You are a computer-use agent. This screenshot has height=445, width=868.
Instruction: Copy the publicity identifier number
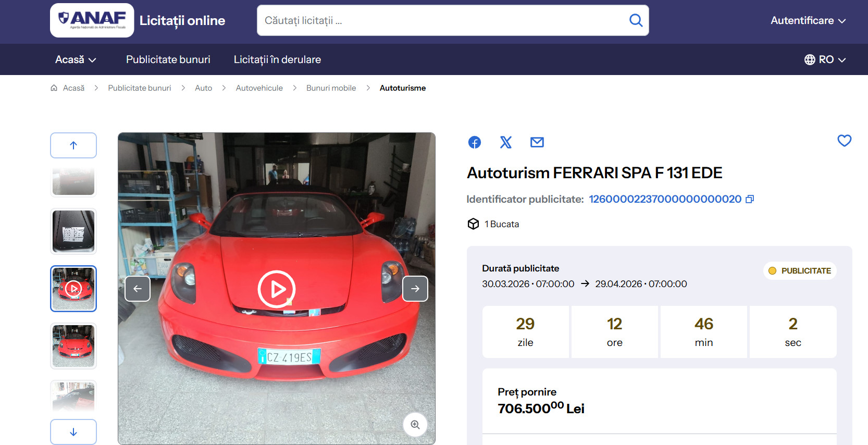pos(750,199)
